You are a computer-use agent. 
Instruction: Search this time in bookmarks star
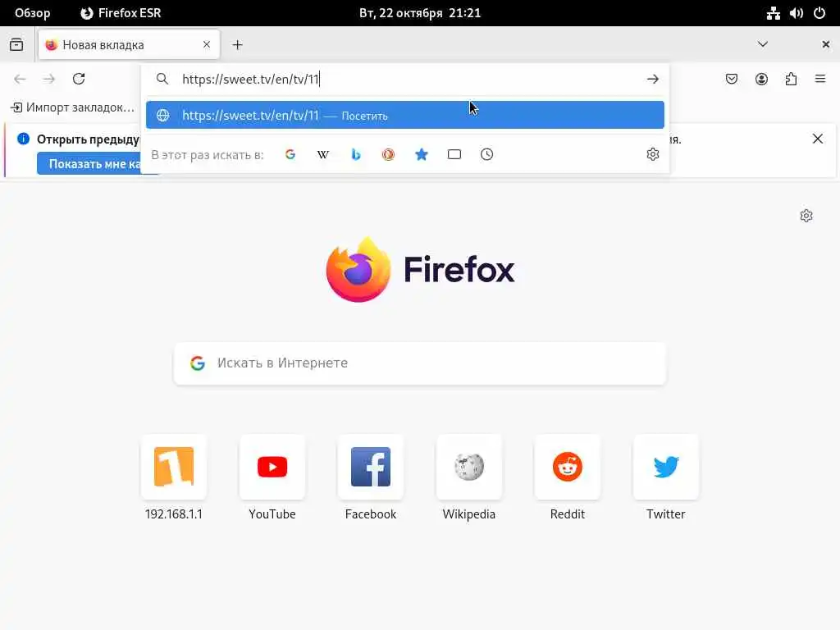click(x=422, y=155)
